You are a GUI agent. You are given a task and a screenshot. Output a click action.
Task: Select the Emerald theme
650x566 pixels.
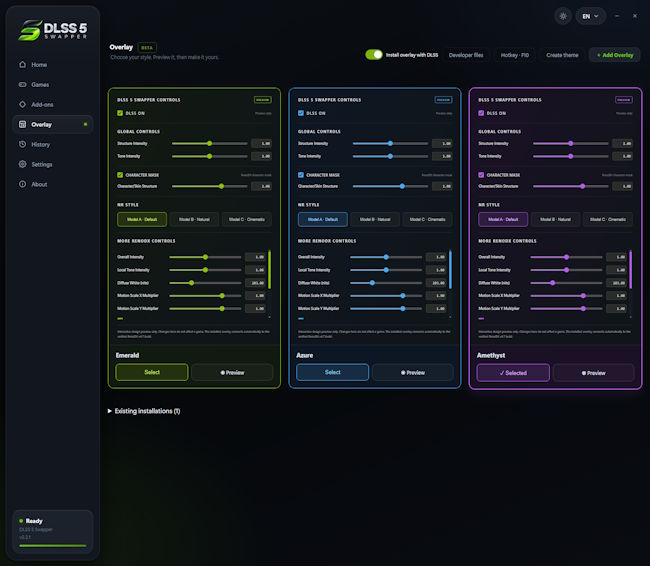click(152, 372)
